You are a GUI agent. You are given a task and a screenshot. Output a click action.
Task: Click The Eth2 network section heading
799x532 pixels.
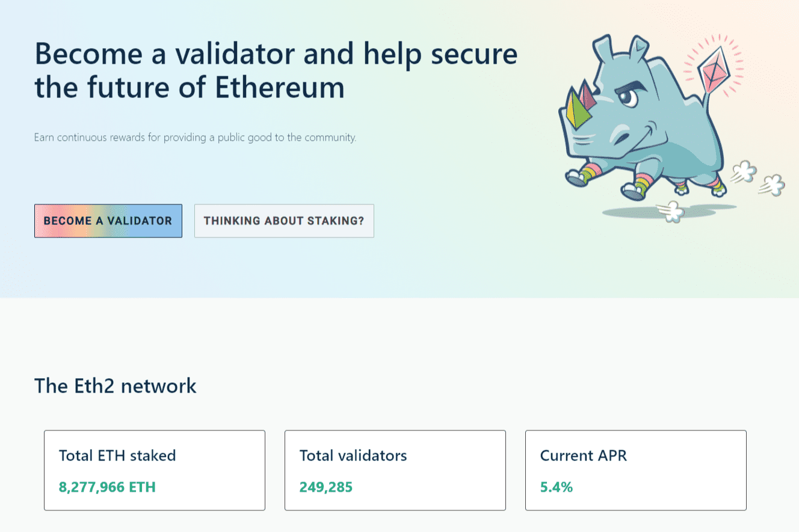coord(115,385)
